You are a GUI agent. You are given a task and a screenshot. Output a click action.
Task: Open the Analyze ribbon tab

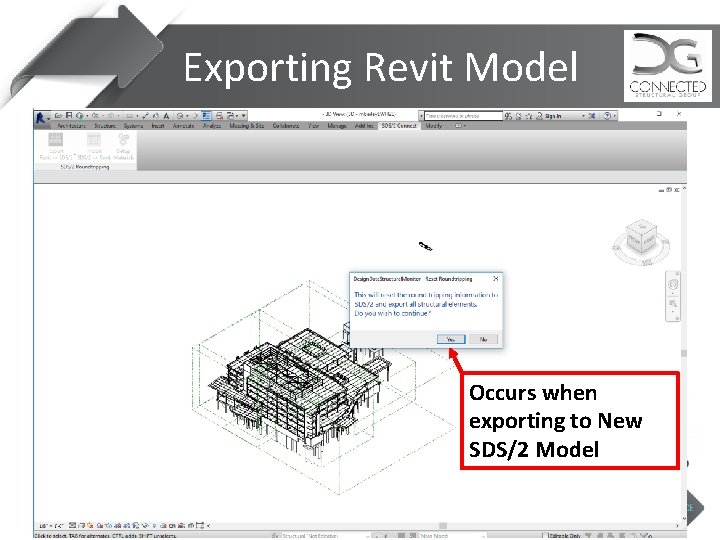212,126
